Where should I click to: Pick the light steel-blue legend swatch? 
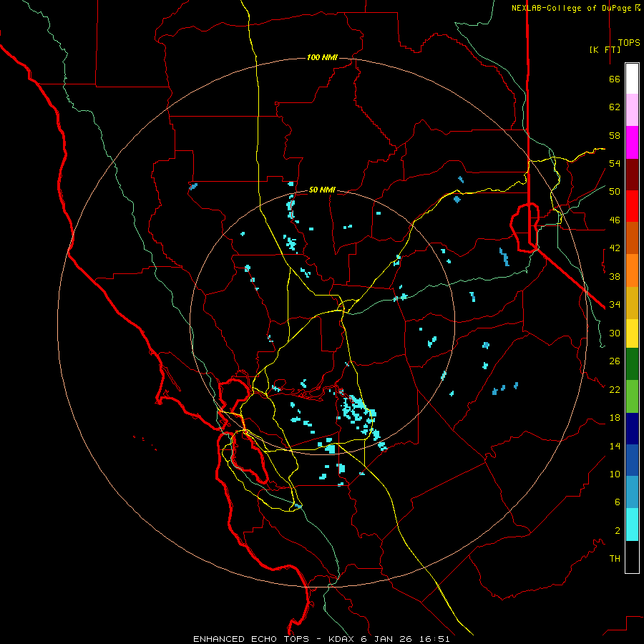pyautogui.click(x=632, y=492)
